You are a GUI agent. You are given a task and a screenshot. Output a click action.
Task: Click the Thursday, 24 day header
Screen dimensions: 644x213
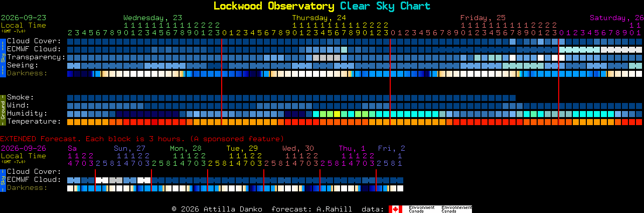(319, 18)
